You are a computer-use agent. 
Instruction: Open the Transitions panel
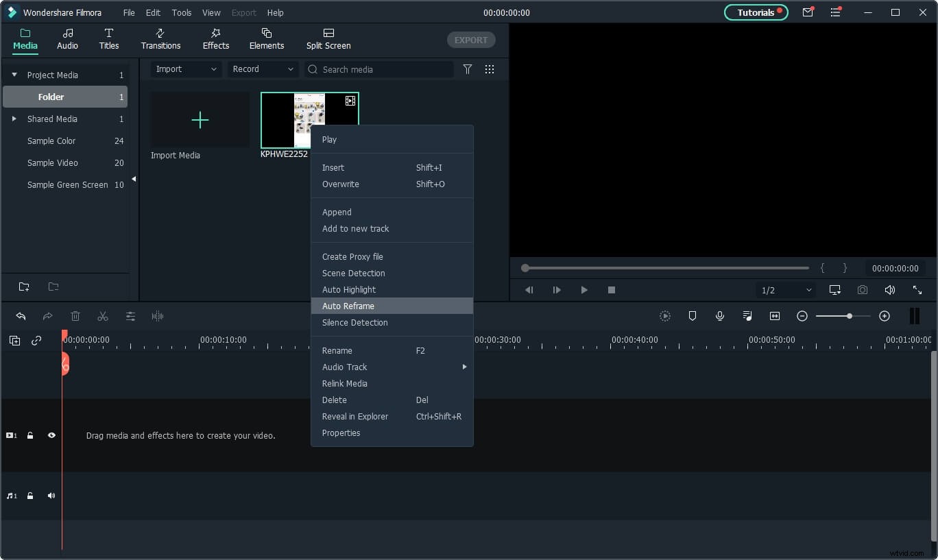point(160,38)
